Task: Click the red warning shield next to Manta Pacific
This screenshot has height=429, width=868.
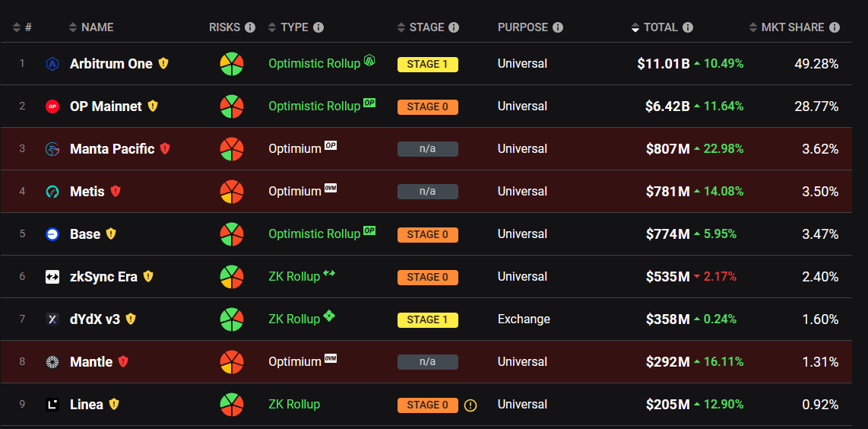Action: (165, 149)
